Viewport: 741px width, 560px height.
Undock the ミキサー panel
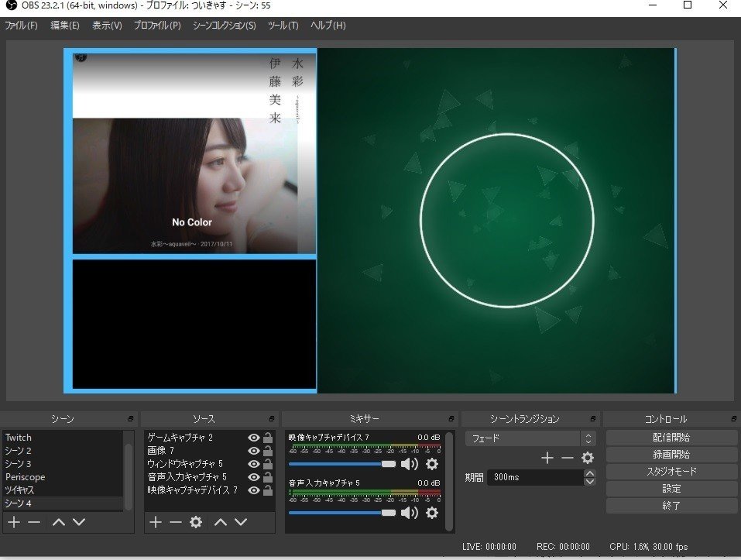451,419
